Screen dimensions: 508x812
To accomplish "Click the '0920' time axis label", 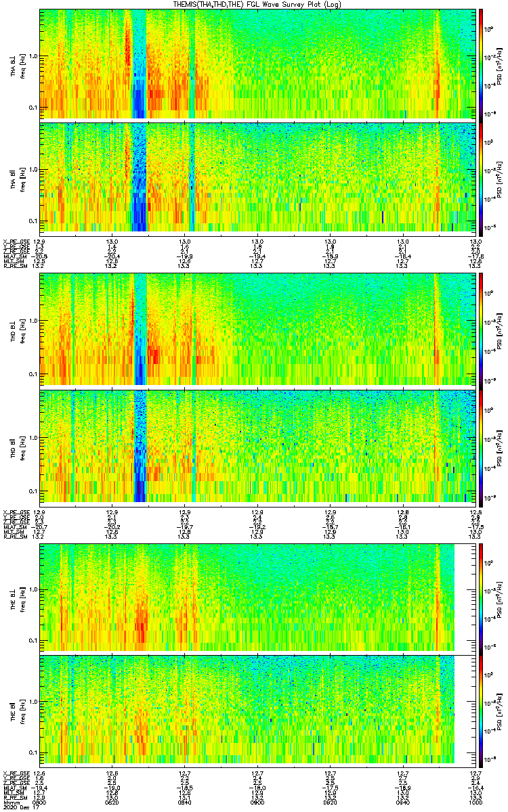I will 330,803.
